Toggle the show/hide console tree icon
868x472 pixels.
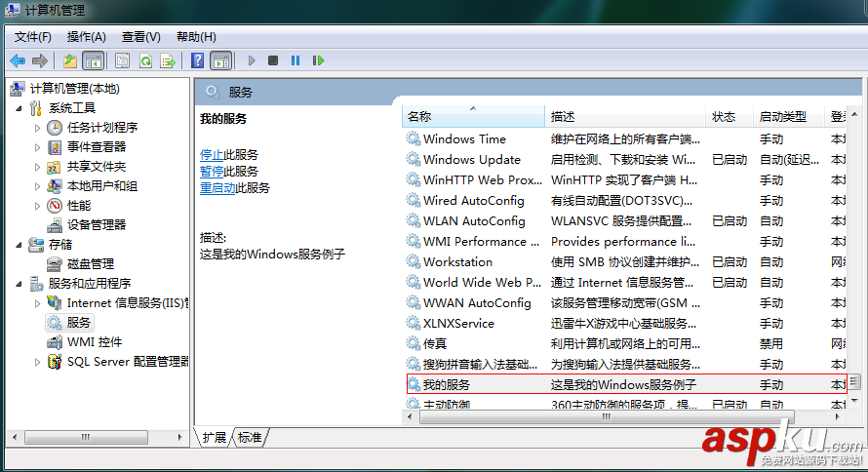93,60
